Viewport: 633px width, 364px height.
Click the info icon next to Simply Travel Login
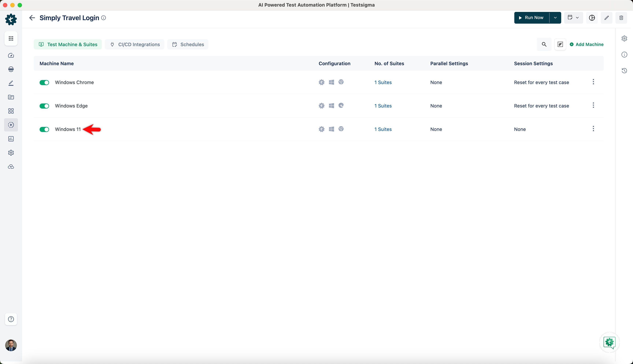pos(103,18)
